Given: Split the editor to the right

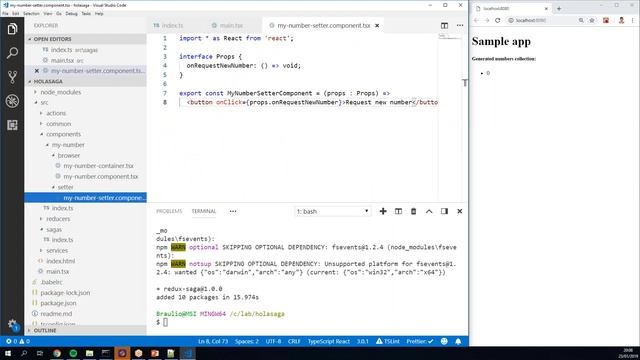Looking at the screenshot, I should coord(444,25).
